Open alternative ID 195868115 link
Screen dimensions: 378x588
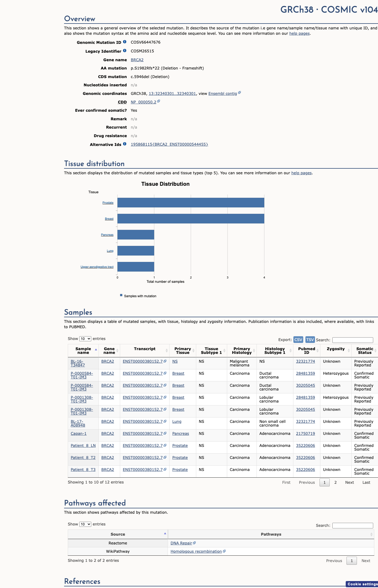click(169, 144)
